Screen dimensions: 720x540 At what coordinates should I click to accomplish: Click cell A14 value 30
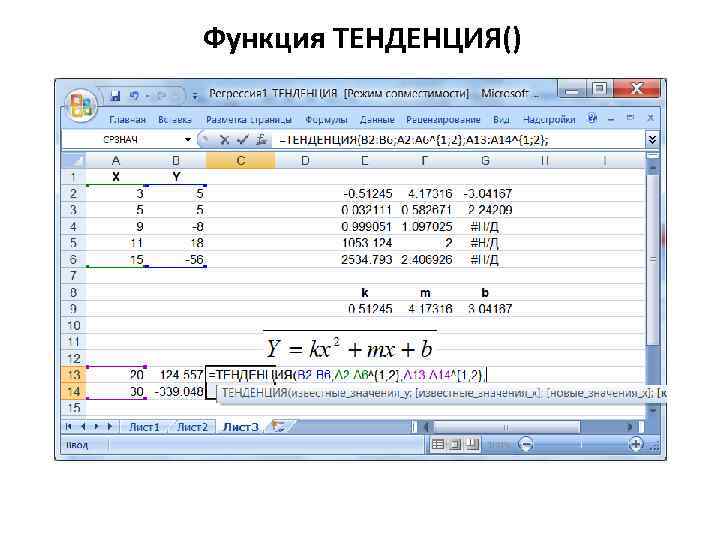tap(116, 392)
